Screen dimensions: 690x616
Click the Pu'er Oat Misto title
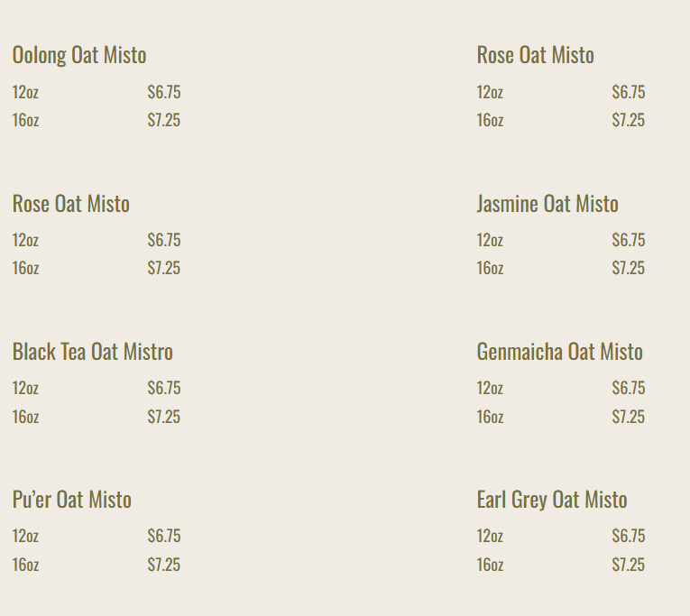click(72, 500)
